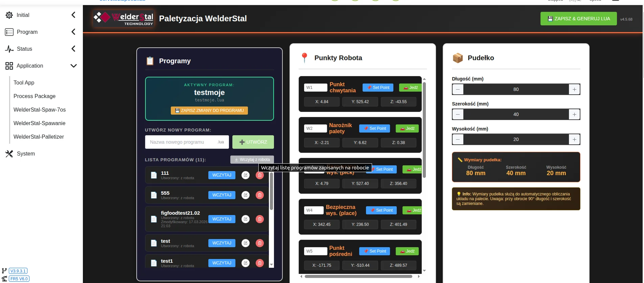
Task: Decrease Wysokość (mm) with minus button
Action: pyautogui.click(x=458, y=139)
